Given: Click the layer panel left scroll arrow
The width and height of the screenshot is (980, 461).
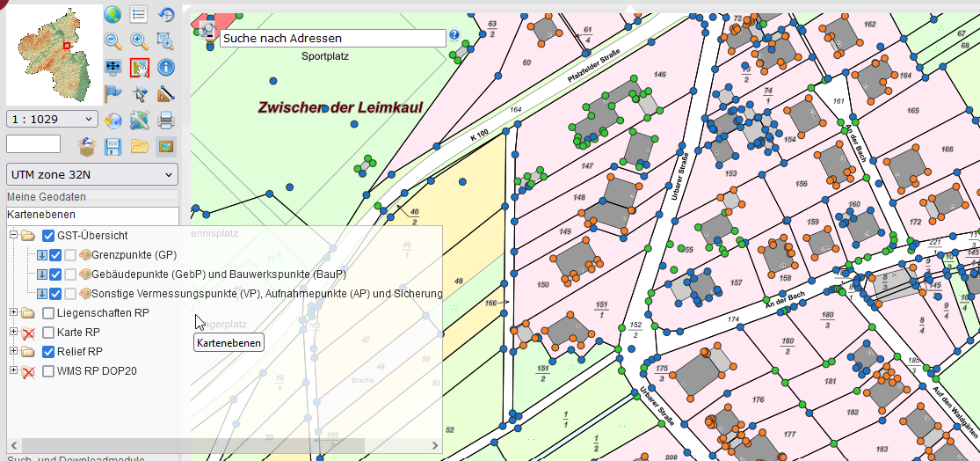Looking at the screenshot, I should 12,445.
